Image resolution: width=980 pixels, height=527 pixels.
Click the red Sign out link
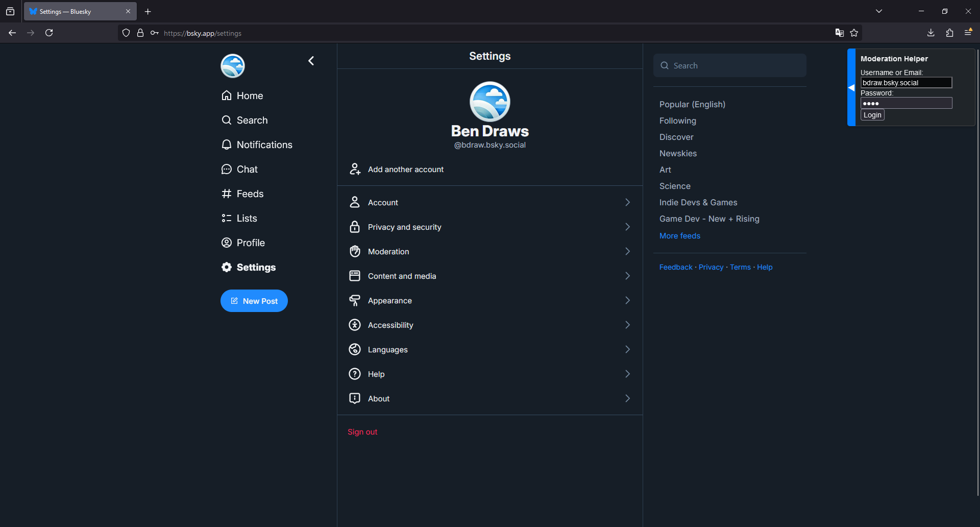pyautogui.click(x=362, y=432)
